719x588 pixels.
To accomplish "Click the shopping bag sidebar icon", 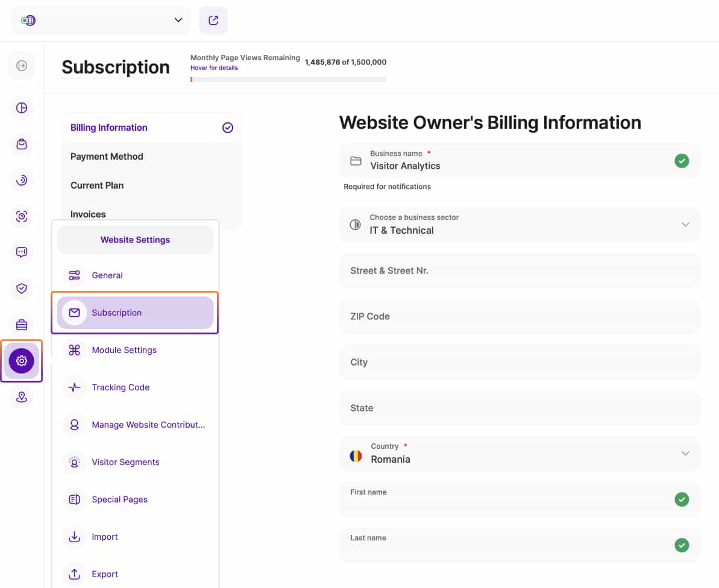I will (22, 144).
